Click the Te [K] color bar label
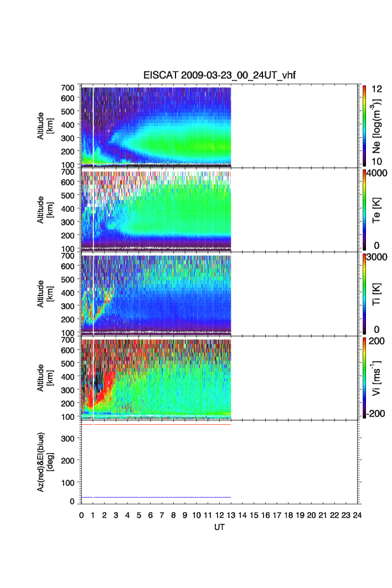The width and height of the screenshot is (392, 588). click(x=376, y=210)
